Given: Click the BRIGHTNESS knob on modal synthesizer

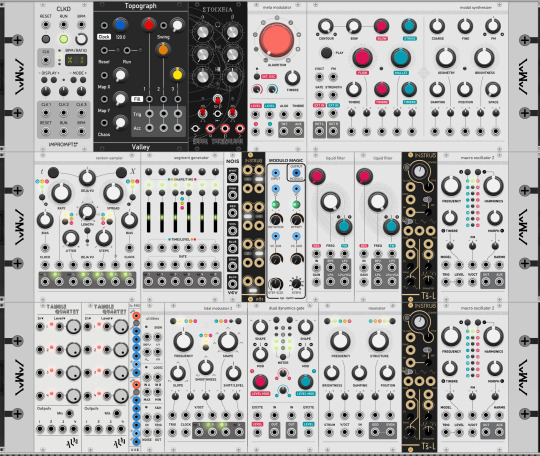Looking at the screenshot, I should [484, 58].
